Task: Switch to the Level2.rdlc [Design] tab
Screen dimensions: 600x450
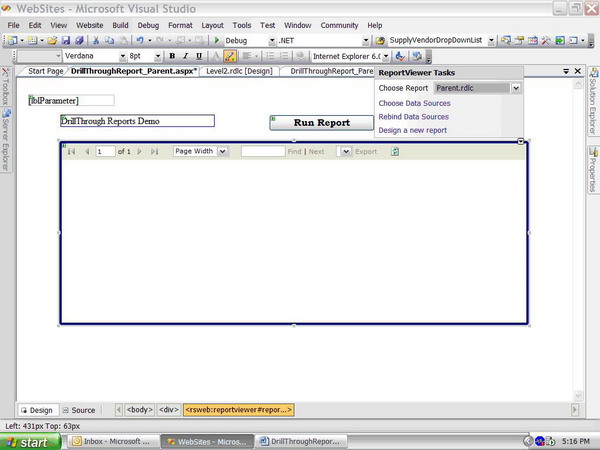Action: click(x=240, y=71)
